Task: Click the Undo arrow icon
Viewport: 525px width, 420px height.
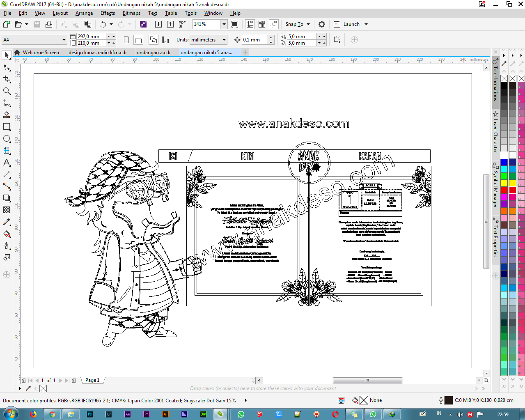Action: (103, 24)
